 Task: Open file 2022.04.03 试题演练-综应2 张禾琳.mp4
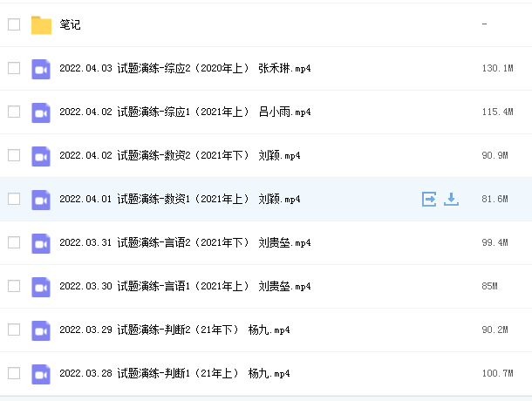pyautogui.click(x=185, y=68)
